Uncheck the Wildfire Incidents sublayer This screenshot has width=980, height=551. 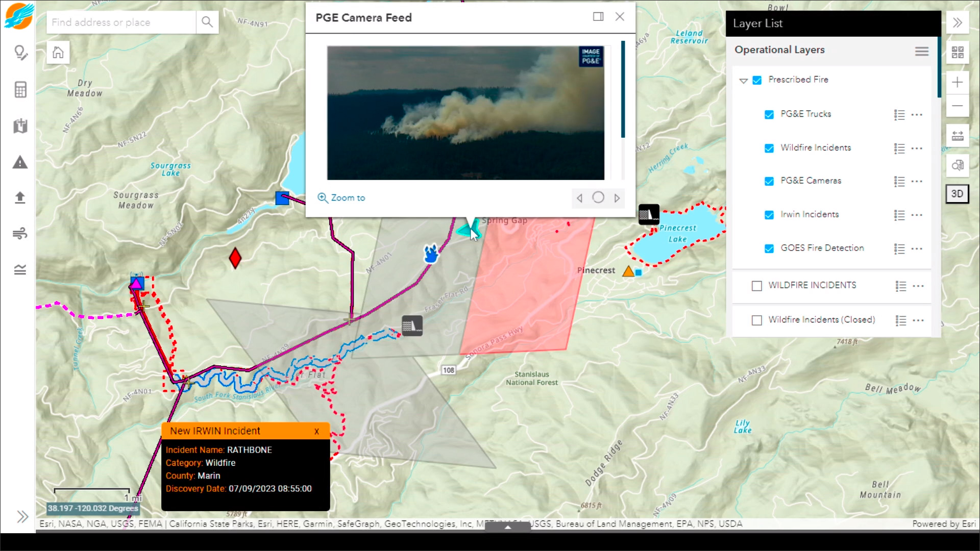tap(769, 148)
